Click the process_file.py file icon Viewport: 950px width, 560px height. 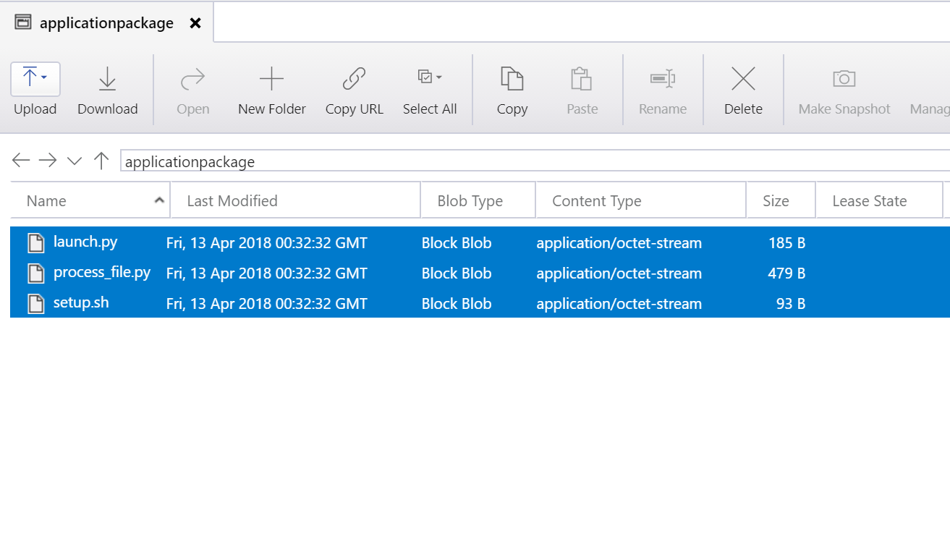point(36,273)
